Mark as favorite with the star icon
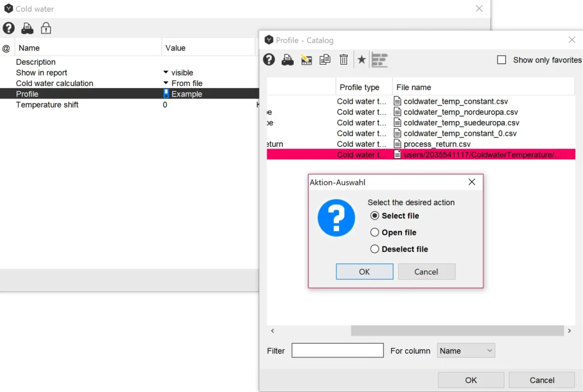The image size is (583, 392). [x=362, y=60]
